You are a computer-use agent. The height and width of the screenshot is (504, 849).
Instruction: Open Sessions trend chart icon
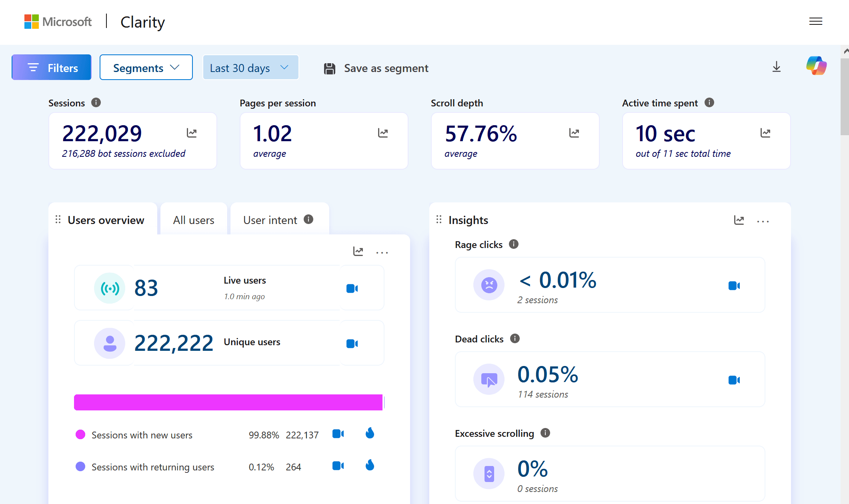(x=192, y=133)
